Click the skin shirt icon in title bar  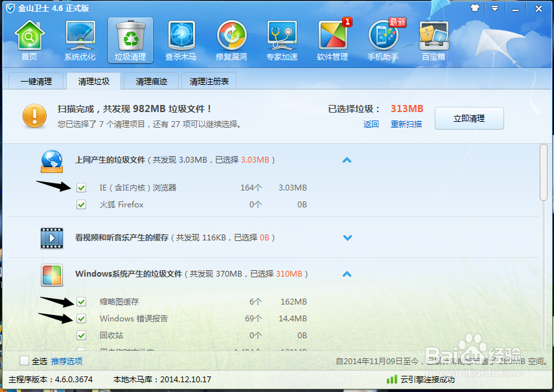click(475, 8)
